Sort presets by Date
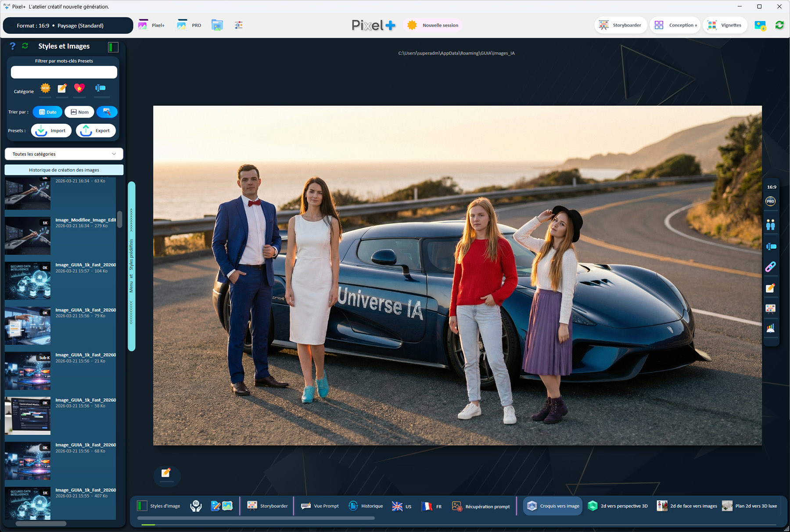 click(47, 112)
